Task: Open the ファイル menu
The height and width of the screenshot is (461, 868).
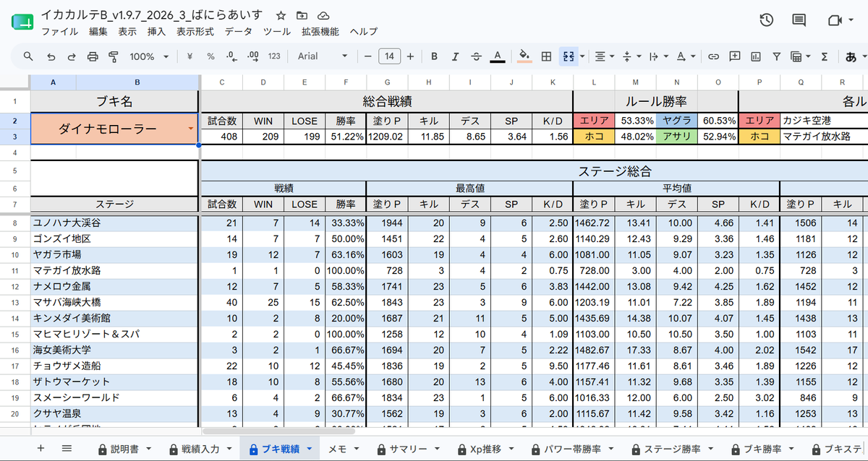Action: (60, 32)
